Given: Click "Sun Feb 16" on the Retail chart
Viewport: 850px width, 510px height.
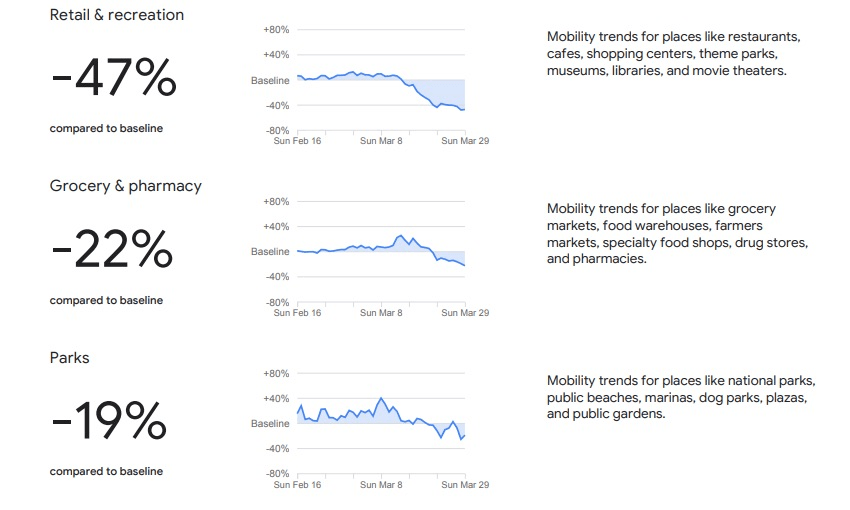Looking at the screenshot, I should click(x=297, y=141).
